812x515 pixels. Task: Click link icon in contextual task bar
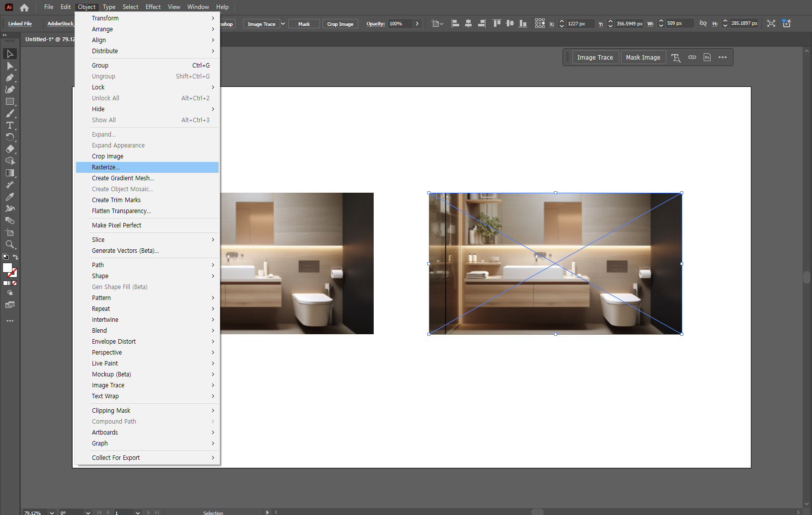click(x=692, y=58)
